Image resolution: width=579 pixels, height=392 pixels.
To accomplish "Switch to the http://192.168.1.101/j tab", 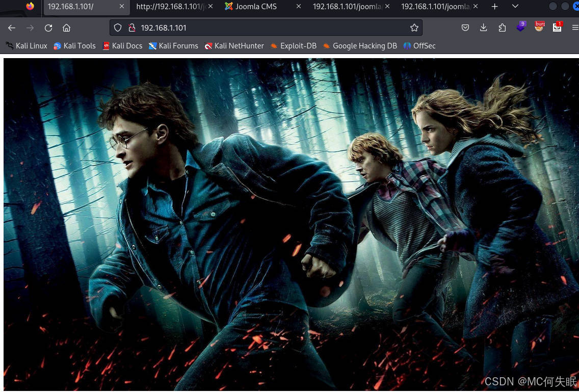I will pyautogui.click(x=174, y=7).
